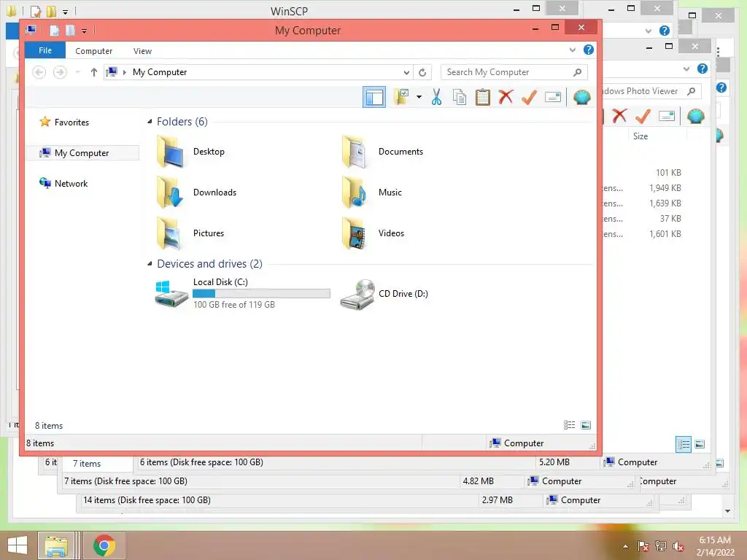Click the 101 KB size cell

pos(668,173)
